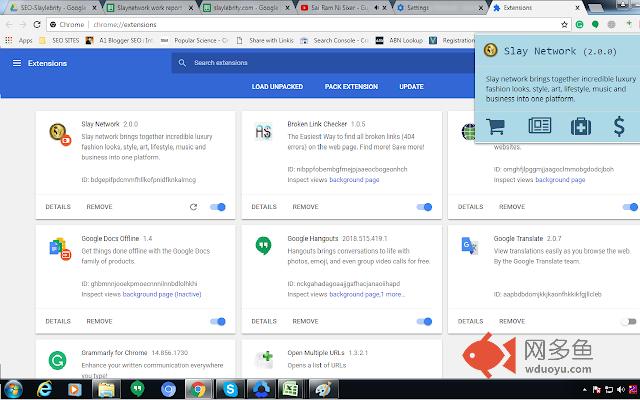640x400 pixels.
Task: Click the Slay Network ID text
Action: [138, 180]
